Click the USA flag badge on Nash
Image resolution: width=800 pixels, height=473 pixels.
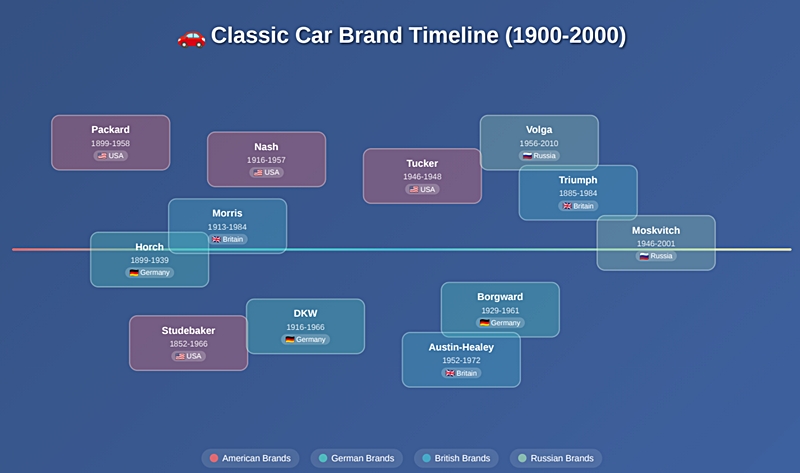[x=266, y=172]
